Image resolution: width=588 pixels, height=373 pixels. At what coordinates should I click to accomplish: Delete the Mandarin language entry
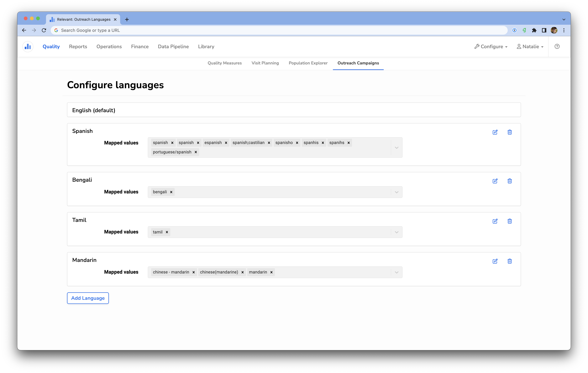pos(510,261)
